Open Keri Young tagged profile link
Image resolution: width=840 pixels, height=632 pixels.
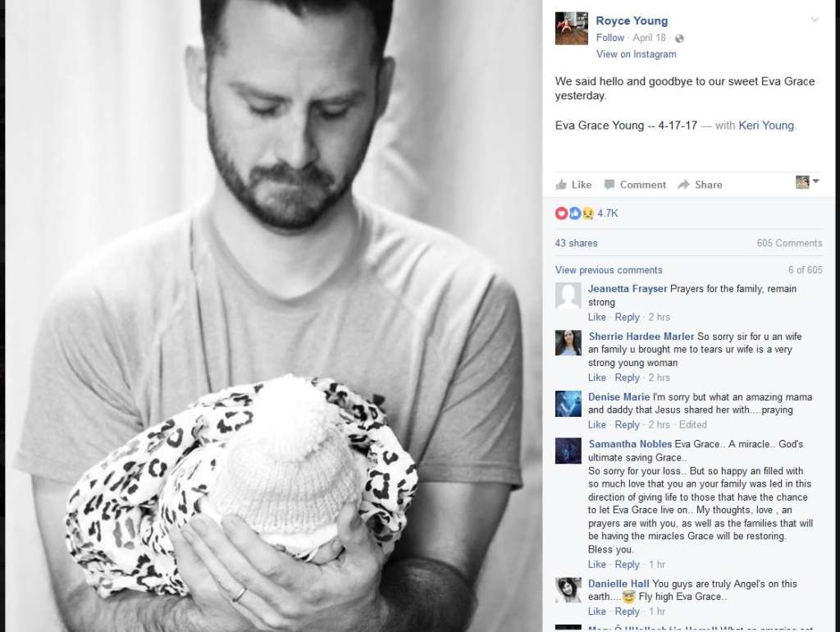[766, 126]
